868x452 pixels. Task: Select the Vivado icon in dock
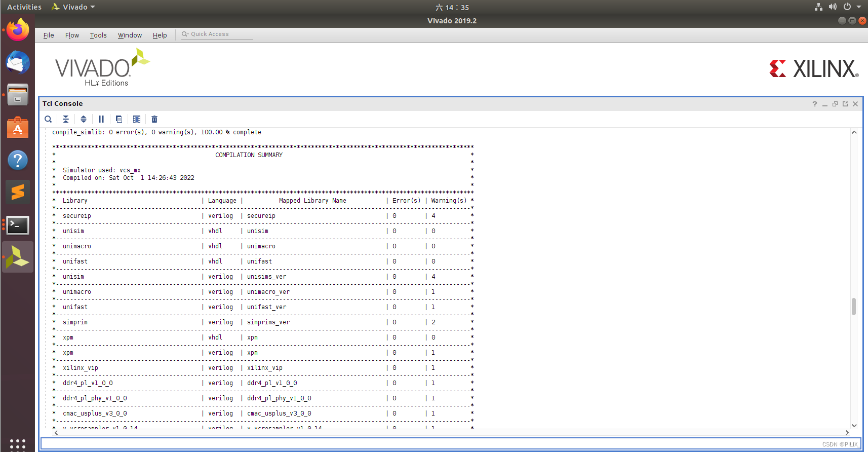click(18, 257)
